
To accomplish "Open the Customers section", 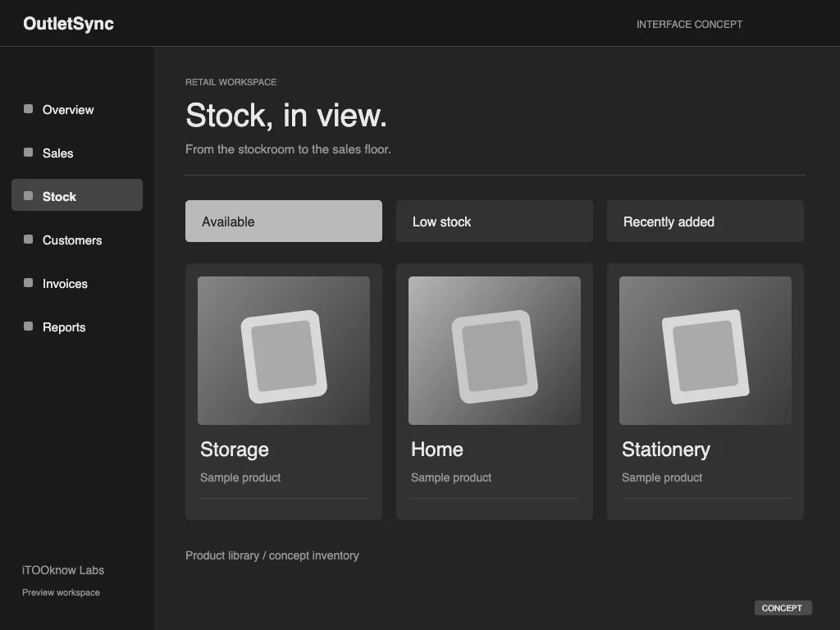I will tap(77, 240).
